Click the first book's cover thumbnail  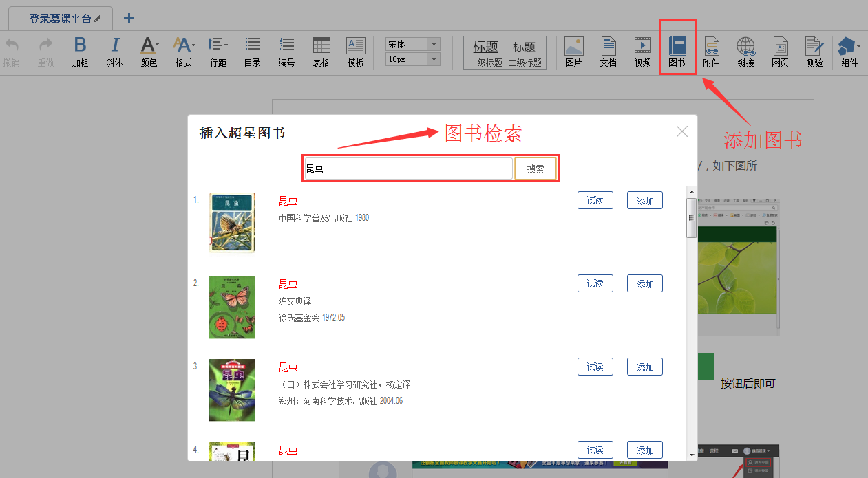232,223
